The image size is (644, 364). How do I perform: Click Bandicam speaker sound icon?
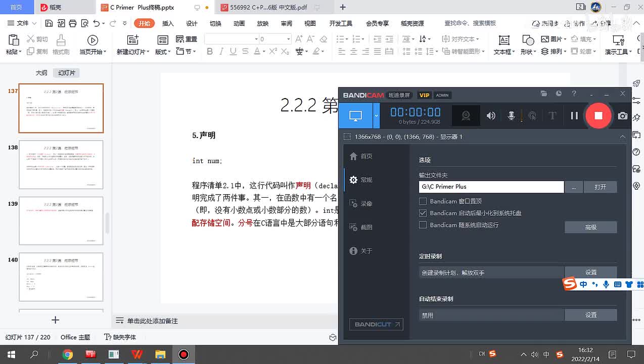[491, 116]
